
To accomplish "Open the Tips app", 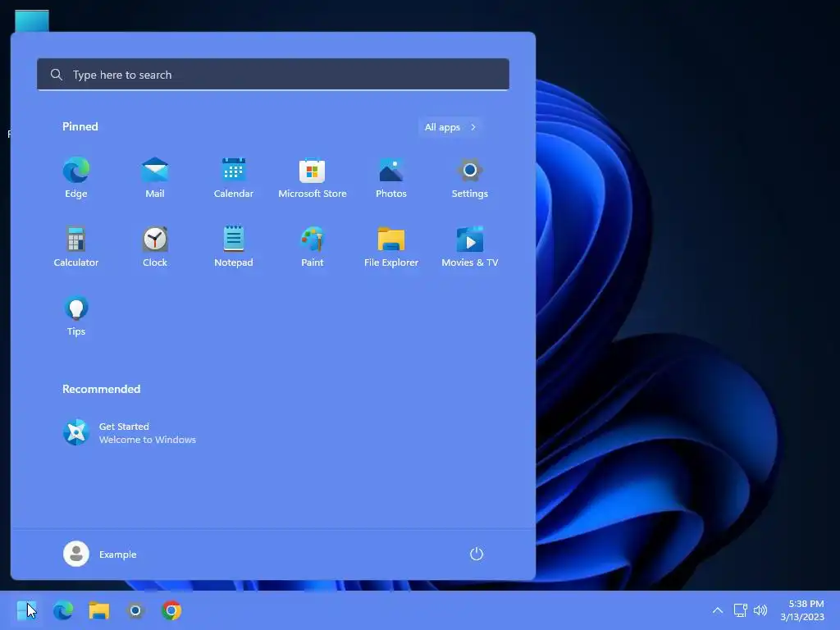I will click(76, 316).
